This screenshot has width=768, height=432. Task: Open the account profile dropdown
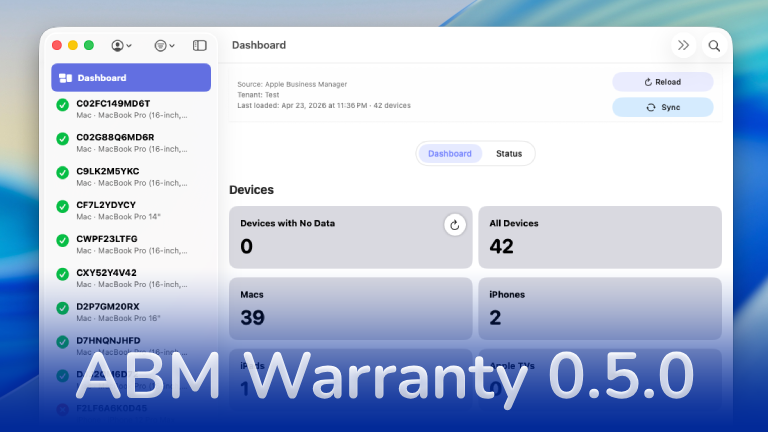(x=122, y=45)
